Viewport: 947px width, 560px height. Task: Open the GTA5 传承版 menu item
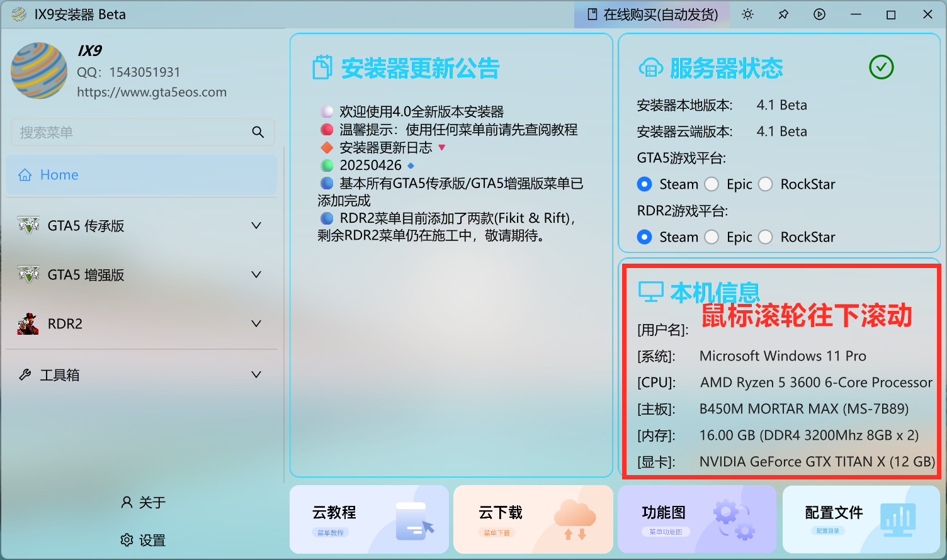click(x=142, y=225)
